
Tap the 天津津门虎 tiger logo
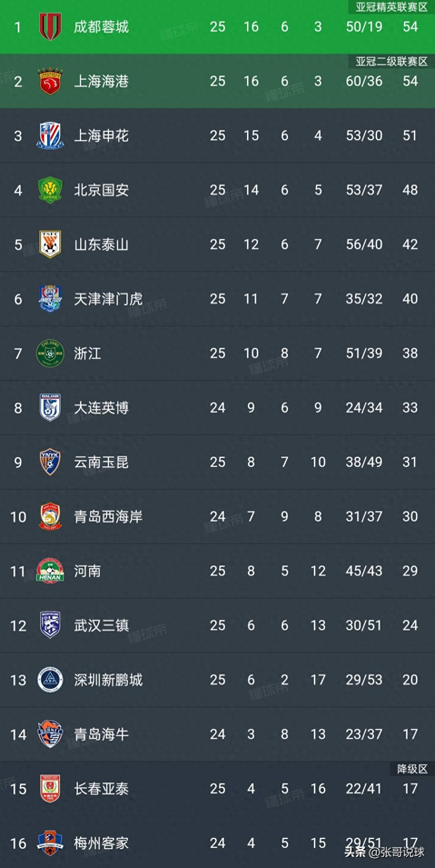coord(50,299)
